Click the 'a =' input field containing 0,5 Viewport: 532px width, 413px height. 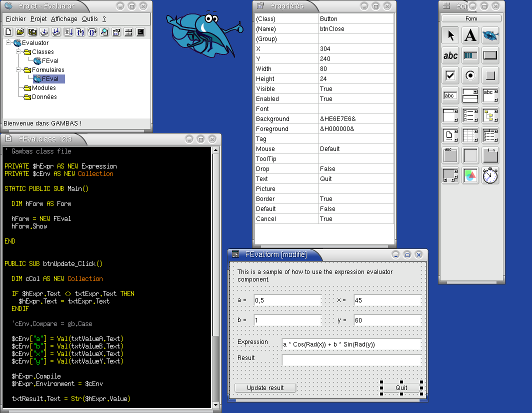point(287,300)
